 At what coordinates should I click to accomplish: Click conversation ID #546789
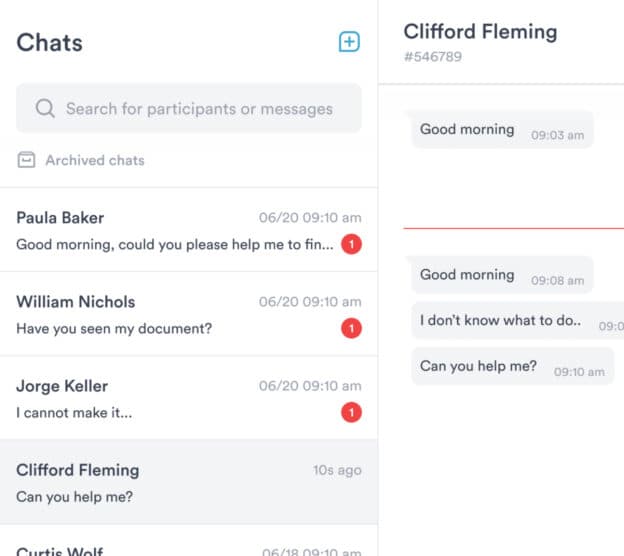pos(432,57)
